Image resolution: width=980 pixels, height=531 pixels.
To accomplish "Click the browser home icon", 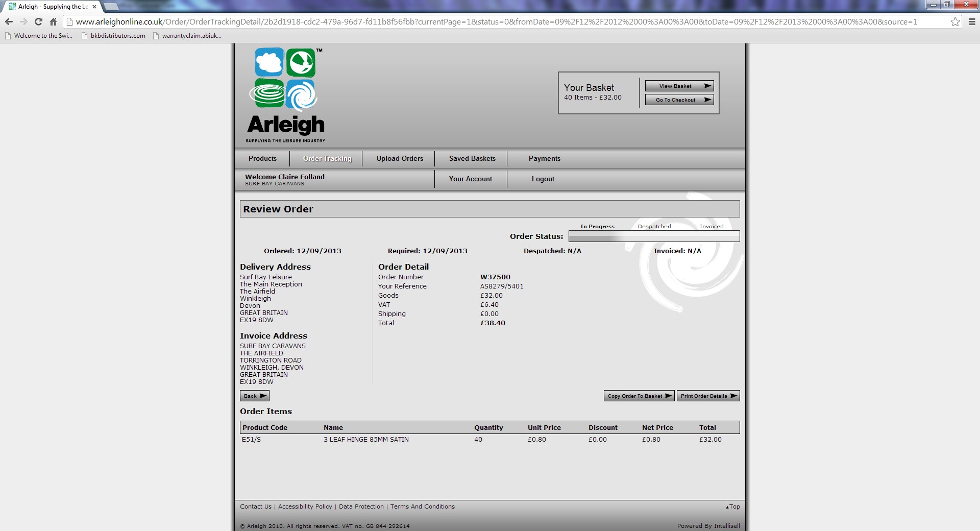I will point(53,22).
